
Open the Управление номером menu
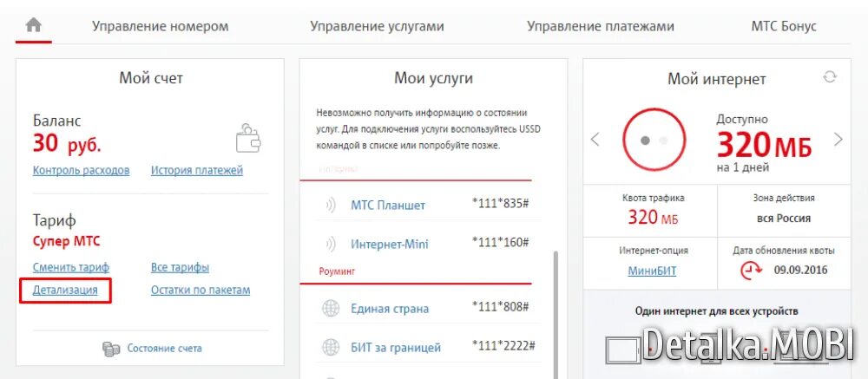(161, 26)
